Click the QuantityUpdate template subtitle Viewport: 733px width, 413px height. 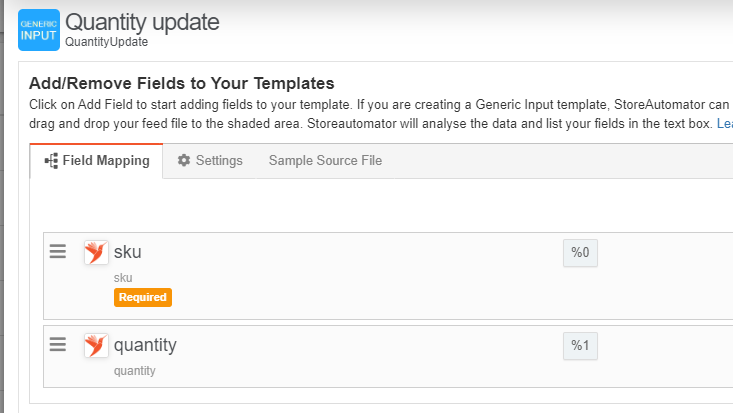tap(107, 42)
